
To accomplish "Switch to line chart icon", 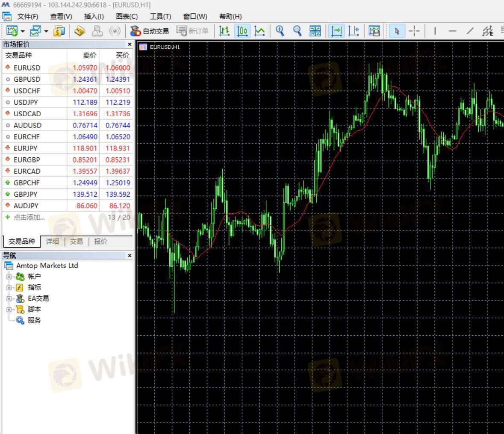I will (259, 31).
